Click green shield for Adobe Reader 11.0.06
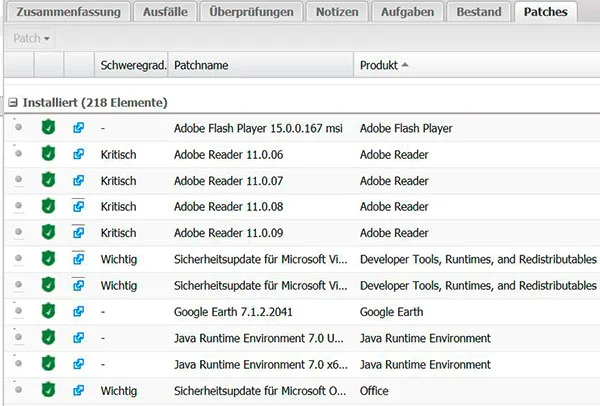 coord(48,153)
